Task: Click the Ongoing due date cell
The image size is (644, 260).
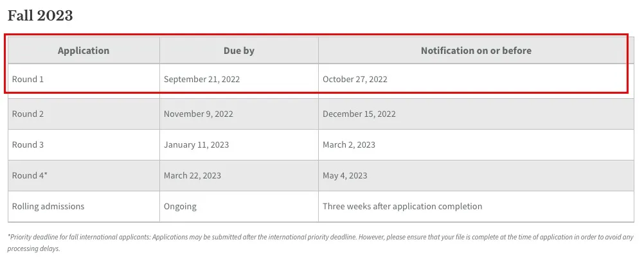Action: [x=180, y=206]
